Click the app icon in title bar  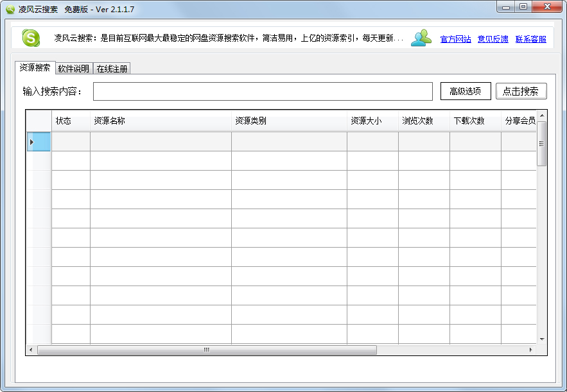(x=10, y=9)
